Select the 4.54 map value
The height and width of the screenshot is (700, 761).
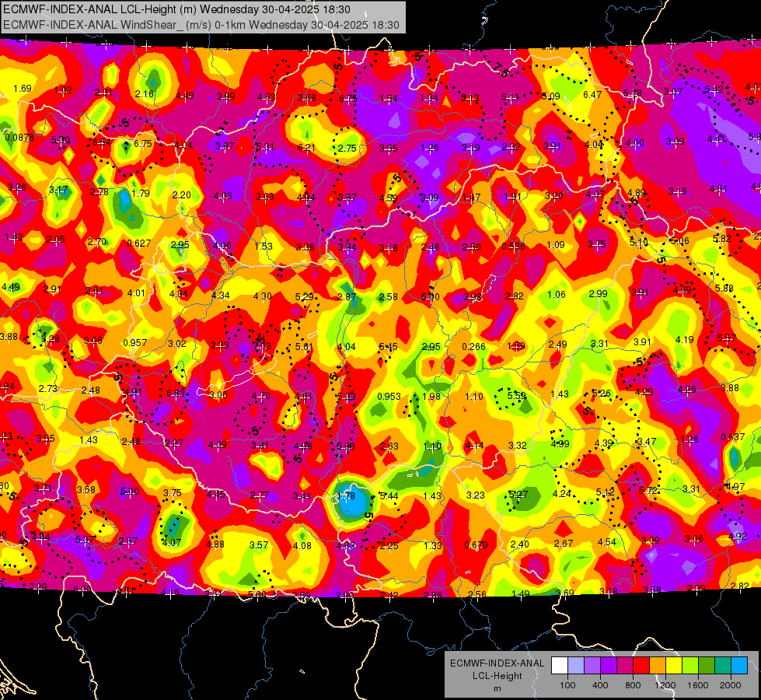606,541
